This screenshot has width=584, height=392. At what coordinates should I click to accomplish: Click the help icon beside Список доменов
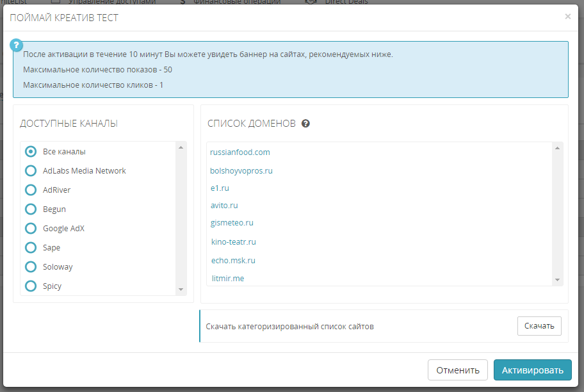pos(305,124)
